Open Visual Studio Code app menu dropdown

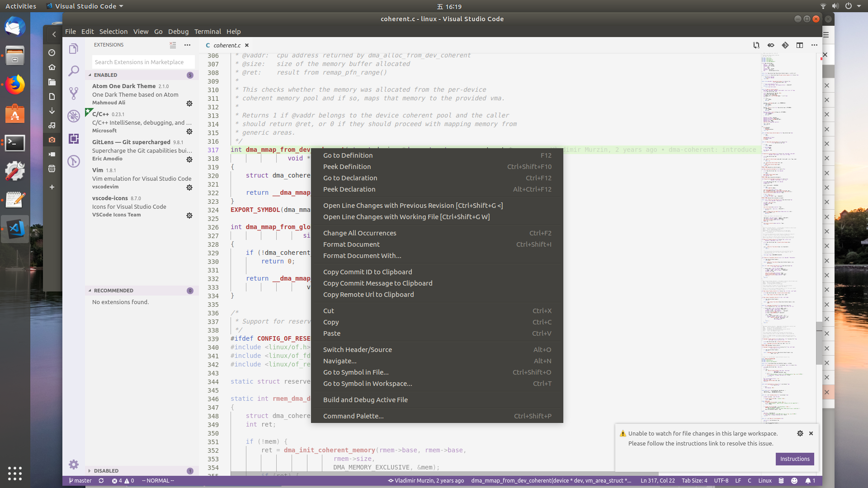tap(85, 6)
